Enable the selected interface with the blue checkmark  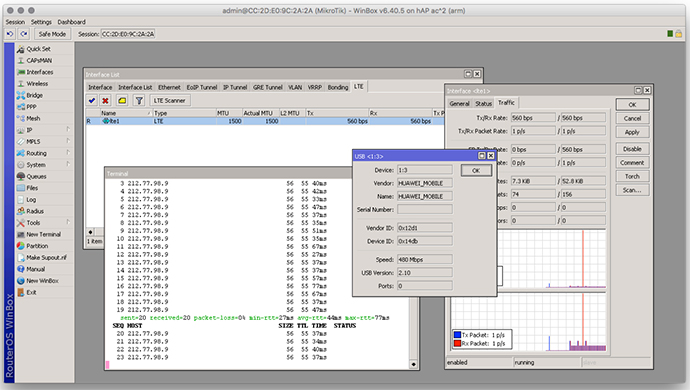click(92, 101)
